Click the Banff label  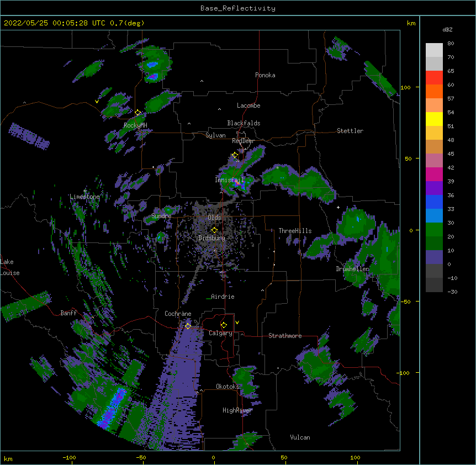click(x=68, y=313)
